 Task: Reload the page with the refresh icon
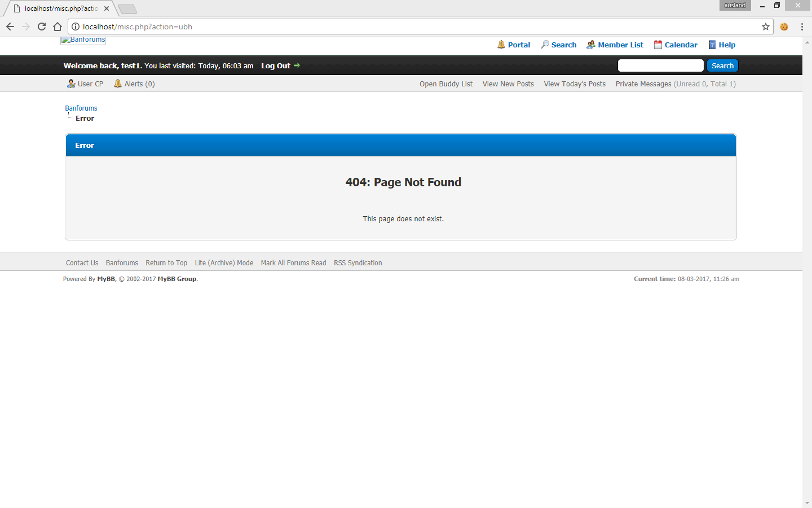coord(42,27)
